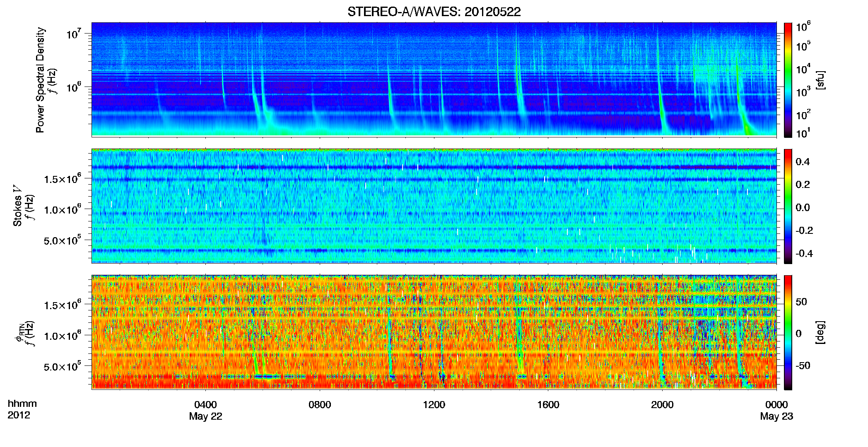The width and height of the screenshot is (868, 447).
Task: Click the 10^5 value on sfu color scale
Action: coord(804,46)
